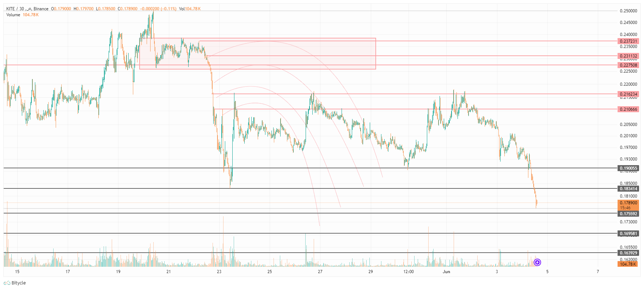Click the date label 17 on the time axis

(x=68, y=272)
